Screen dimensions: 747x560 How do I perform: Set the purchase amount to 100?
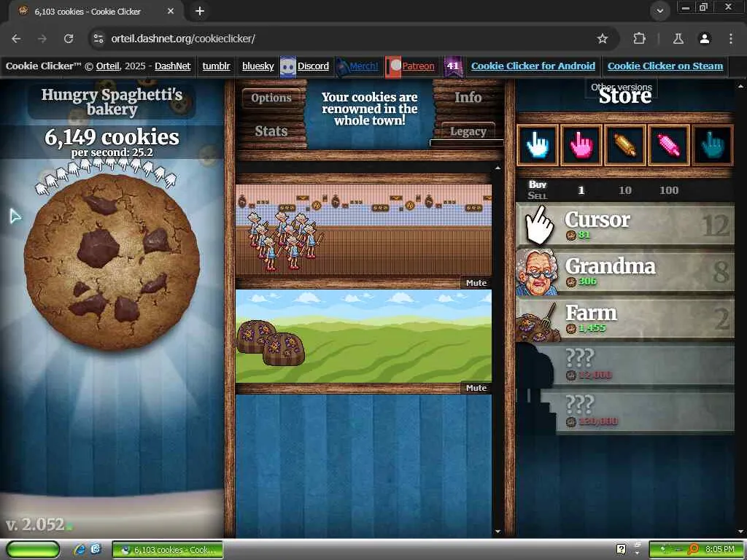pyautogui.click(x=668, y=190)
